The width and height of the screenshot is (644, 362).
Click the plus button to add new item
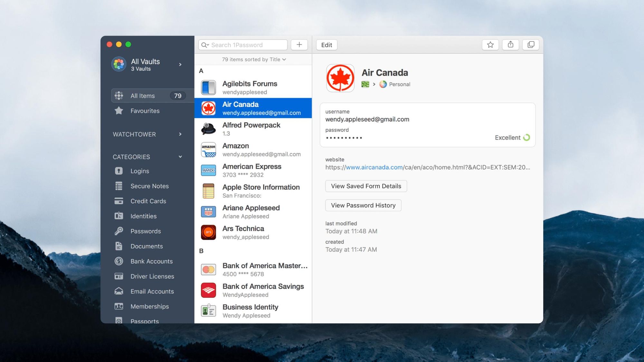click(299, 45)
